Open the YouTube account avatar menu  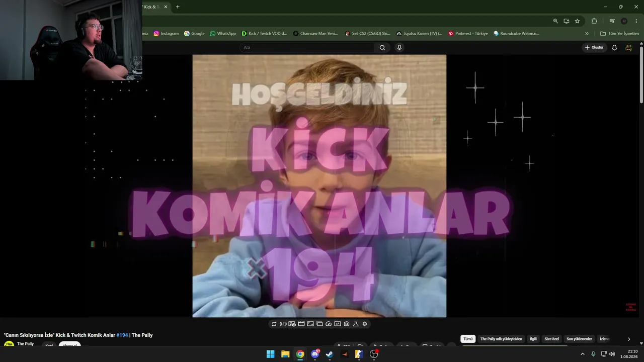coord(628,47)
